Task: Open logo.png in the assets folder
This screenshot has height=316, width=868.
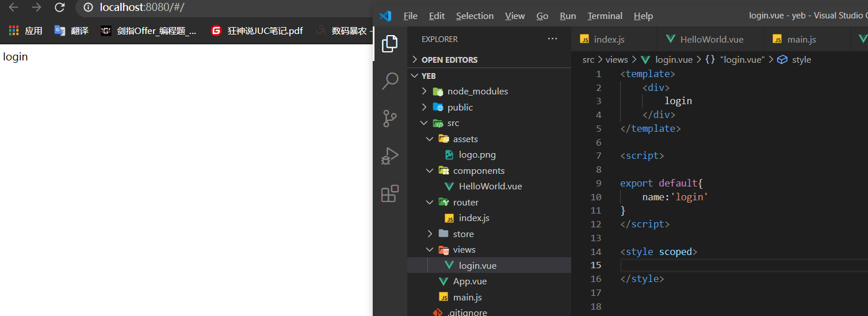Action: pos(477,155)
